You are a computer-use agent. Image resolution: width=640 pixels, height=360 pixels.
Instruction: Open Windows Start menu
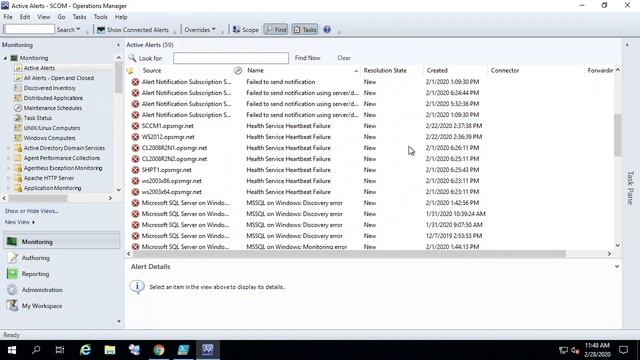click(x=12, y=350)
